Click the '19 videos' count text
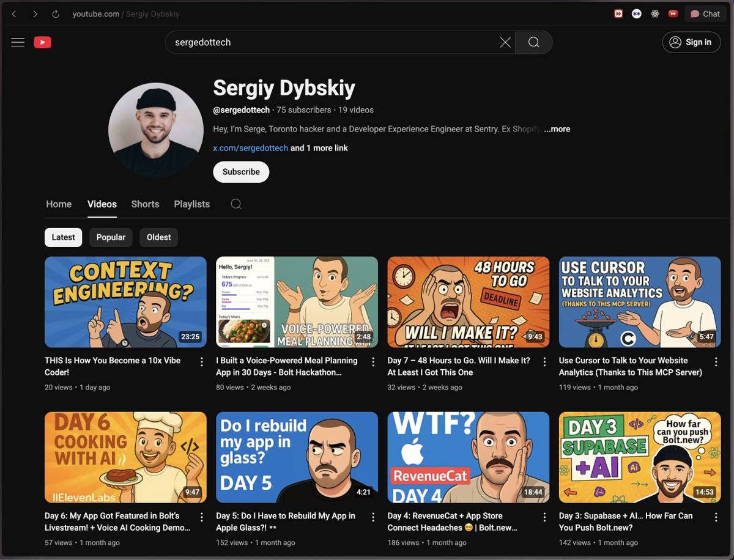This screenshot has height=560, width=734. pyautogui.click(x=356, y=110)
